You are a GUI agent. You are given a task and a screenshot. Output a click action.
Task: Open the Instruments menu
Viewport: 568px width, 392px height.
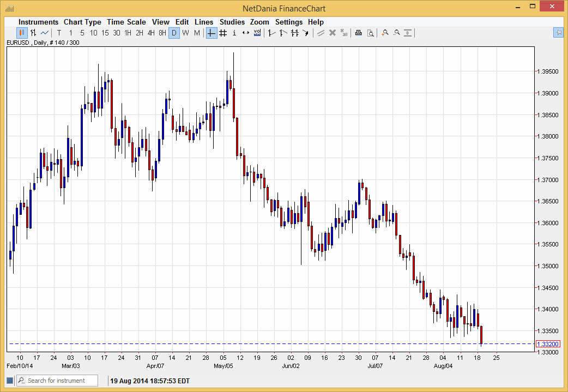[x=38, y=22]
